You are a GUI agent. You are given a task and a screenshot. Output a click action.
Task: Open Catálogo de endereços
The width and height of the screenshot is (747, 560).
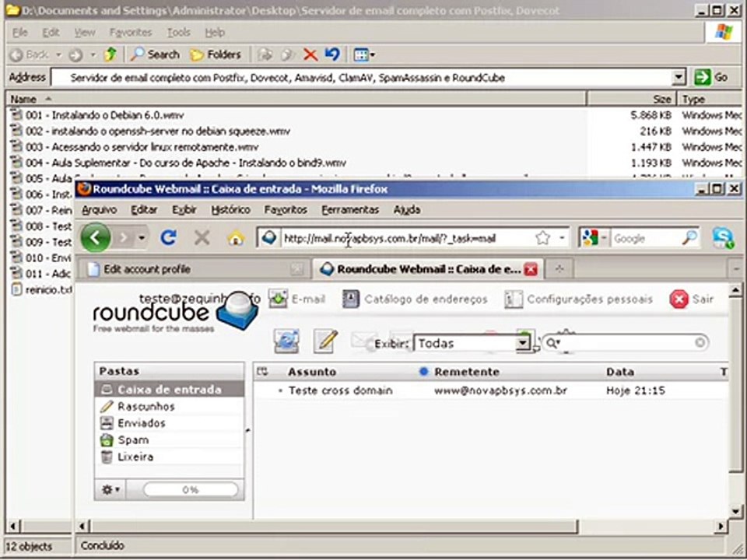pyautogui.click(x=415, y=299)
